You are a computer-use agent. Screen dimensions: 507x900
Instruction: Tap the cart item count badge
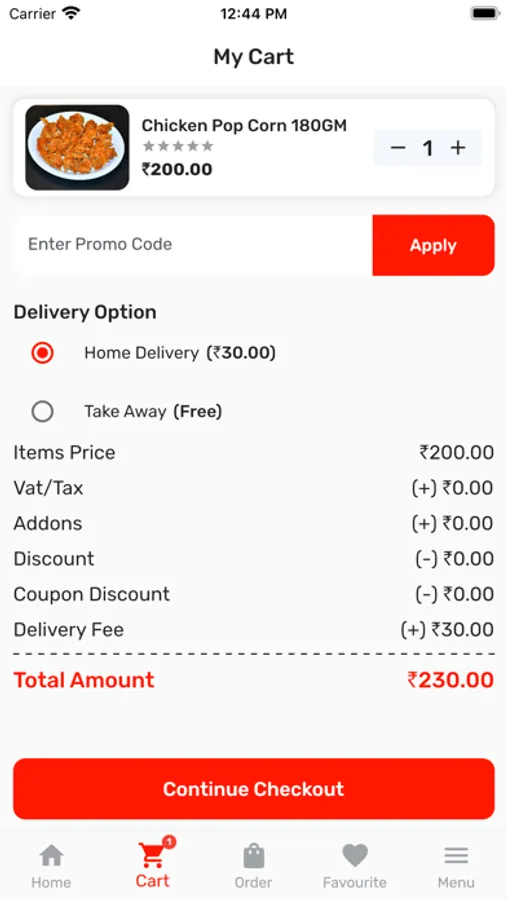(x=169, y=842)
